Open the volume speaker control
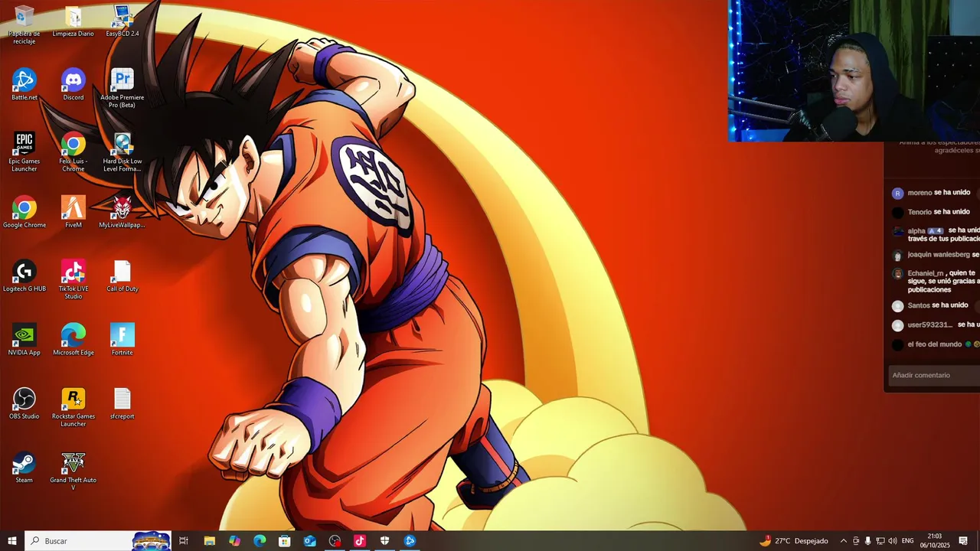This screenshot has height=551, width=980. (x=893, y=541)
